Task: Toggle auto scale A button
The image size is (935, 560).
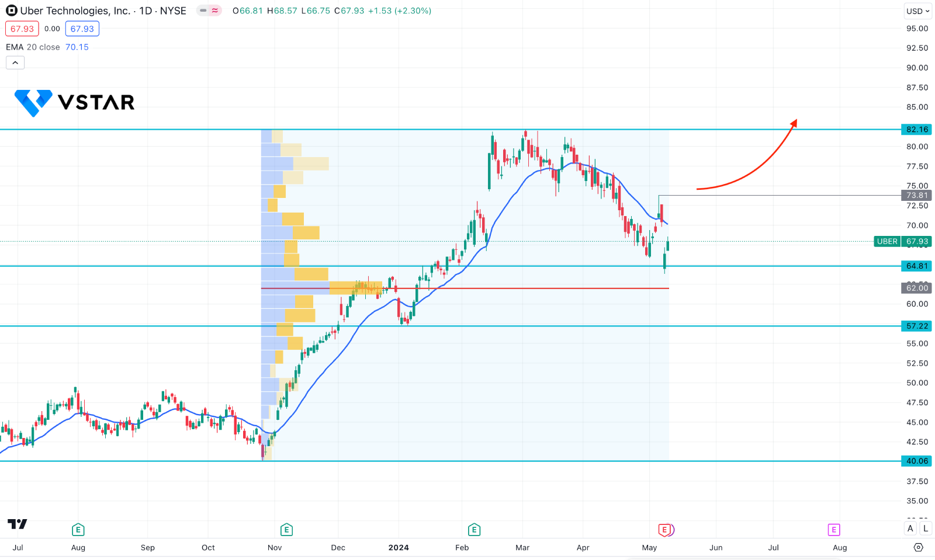Action: click(910, 528)
